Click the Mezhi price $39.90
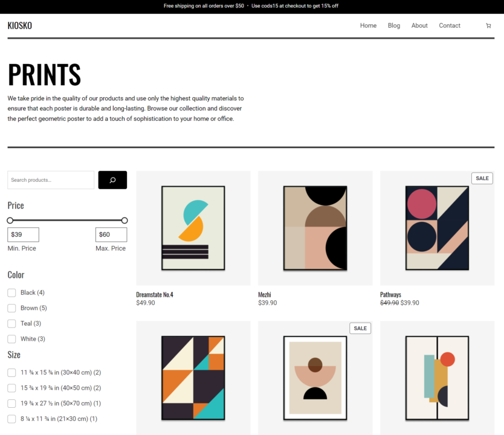504x435 pixels. pyautogui.click(x=268, y=303)
